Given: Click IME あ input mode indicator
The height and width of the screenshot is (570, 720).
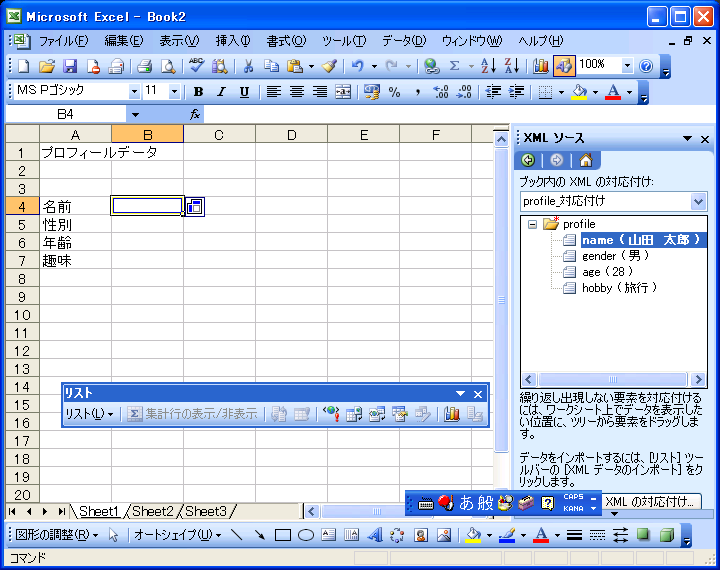Looking at the screenshot, I should pos(467,503).
